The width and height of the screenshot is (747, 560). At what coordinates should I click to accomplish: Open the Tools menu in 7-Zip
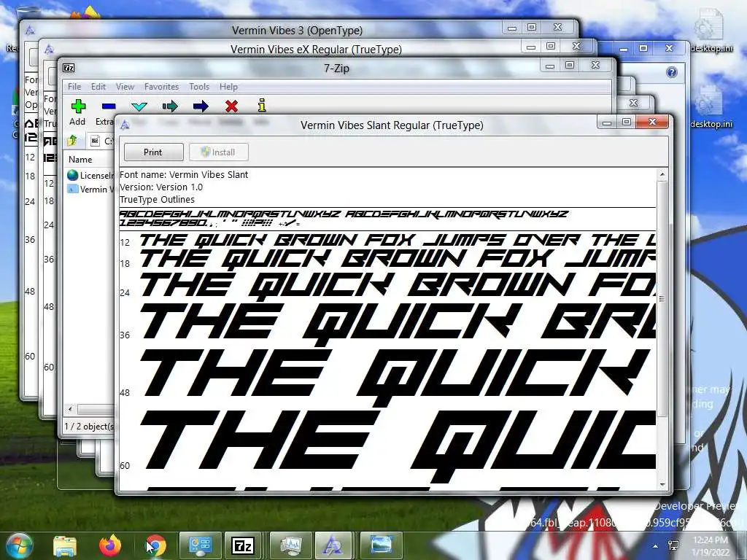click(x=199, y=87)
